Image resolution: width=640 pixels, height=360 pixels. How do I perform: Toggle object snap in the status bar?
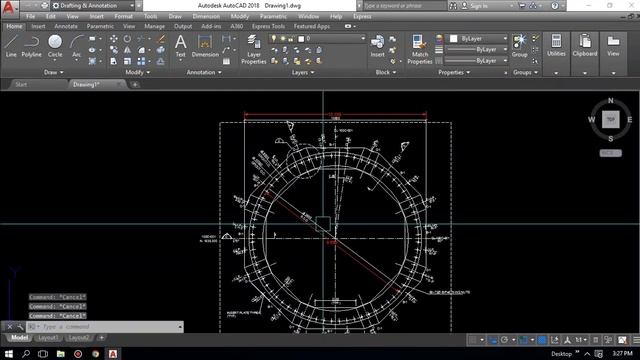[x=523, y=340]
